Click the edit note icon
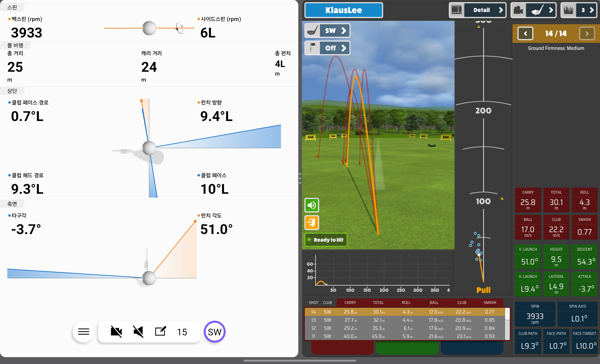 click(160, 331)
